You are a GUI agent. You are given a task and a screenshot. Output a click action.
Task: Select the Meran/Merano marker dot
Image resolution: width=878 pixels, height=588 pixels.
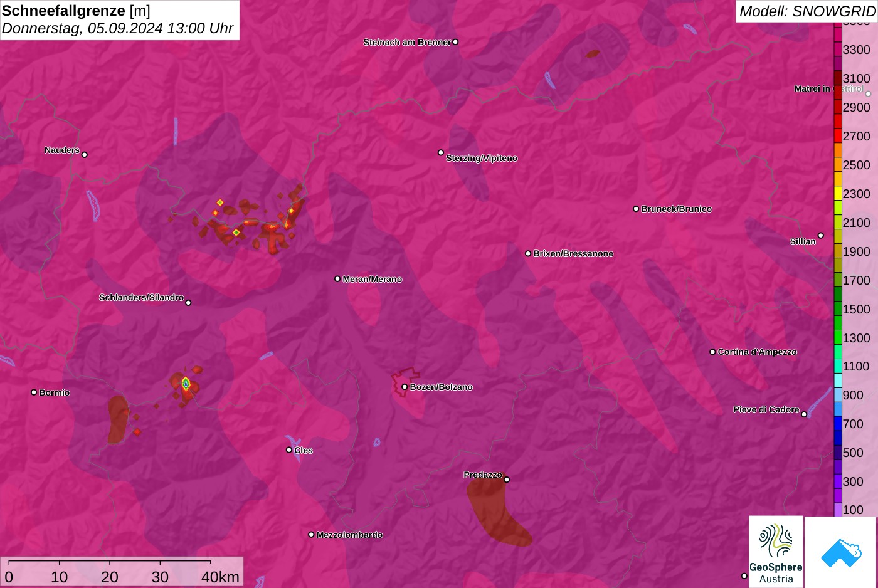tap(337, 279)
